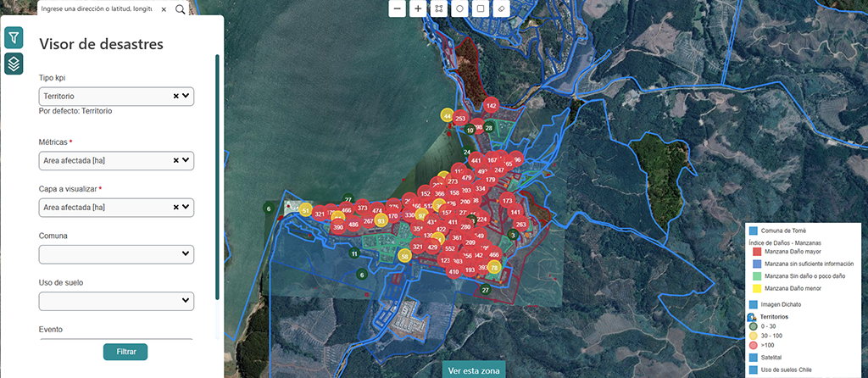The width and height of the screenshot is (868, 378).
Task: Clear the Métricas selection with the X
Action: click(x=176, y=160)
